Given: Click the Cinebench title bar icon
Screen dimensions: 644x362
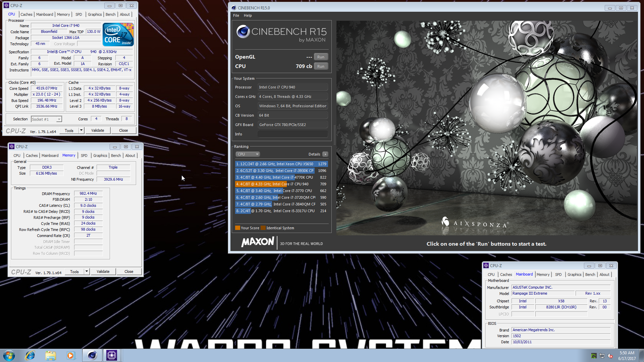Looking at the screenshot, I should tap(234, 8).
